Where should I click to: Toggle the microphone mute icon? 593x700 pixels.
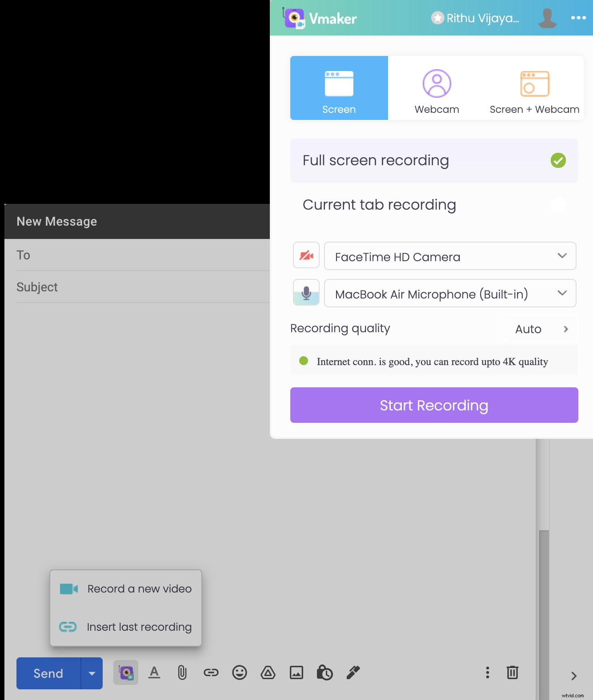306,293
